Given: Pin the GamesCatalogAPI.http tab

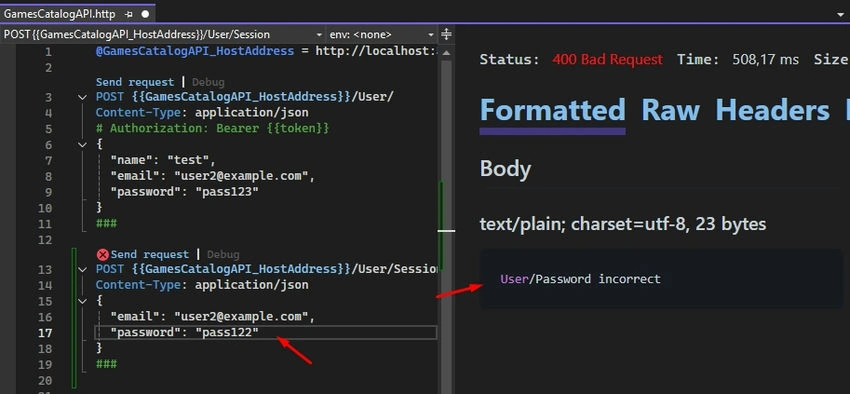Looking at the screenshot, I should [x=128, y=14].
